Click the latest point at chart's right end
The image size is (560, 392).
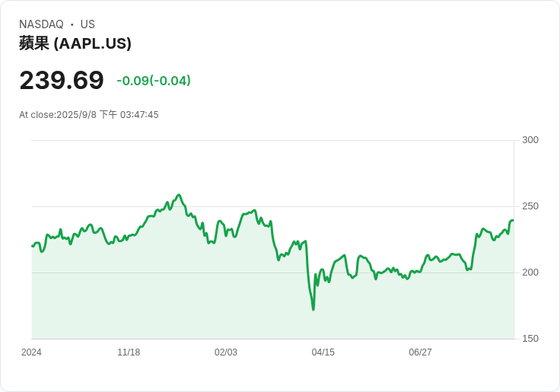click(513, 221)
